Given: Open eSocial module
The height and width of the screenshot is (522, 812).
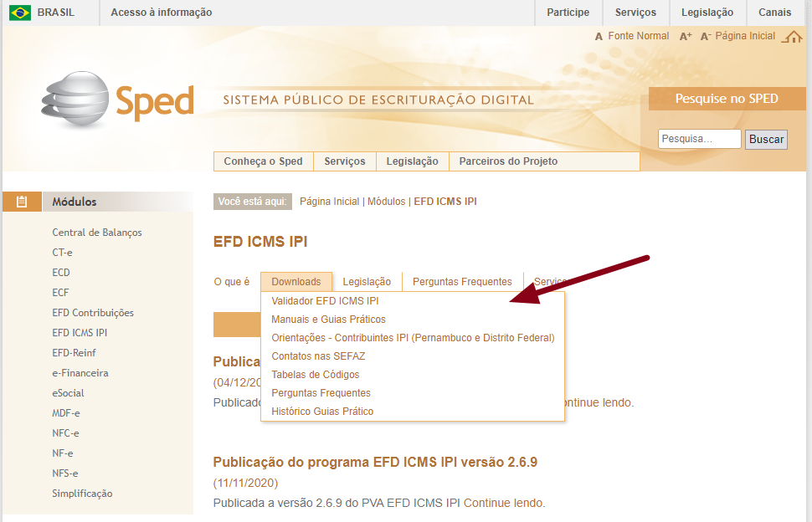Looking at the screenshot, I should click(68, 393).
